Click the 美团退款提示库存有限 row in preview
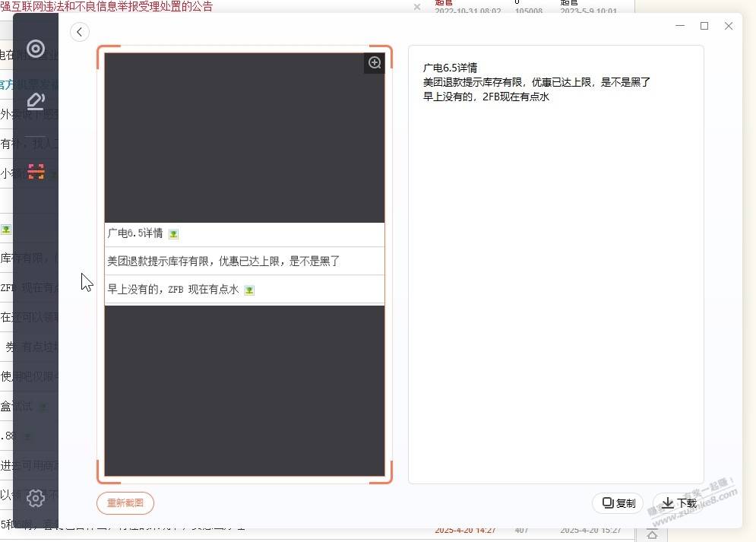Viewport: 756px width, 542px height. pyautogui.click(x=245, y=261)
